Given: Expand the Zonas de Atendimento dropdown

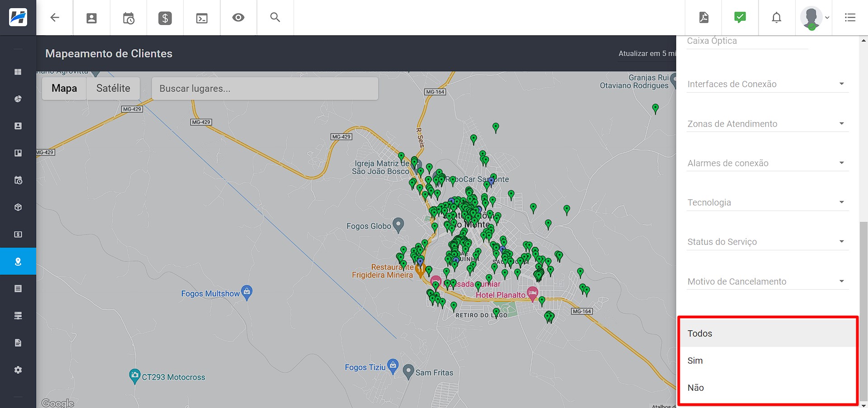Looking at the screenshot, I should tap(768, 124).
